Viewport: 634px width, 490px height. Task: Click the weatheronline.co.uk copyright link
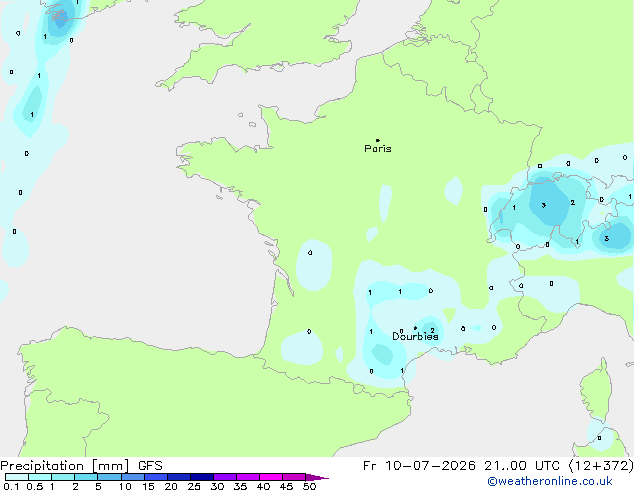click(550, 482)
